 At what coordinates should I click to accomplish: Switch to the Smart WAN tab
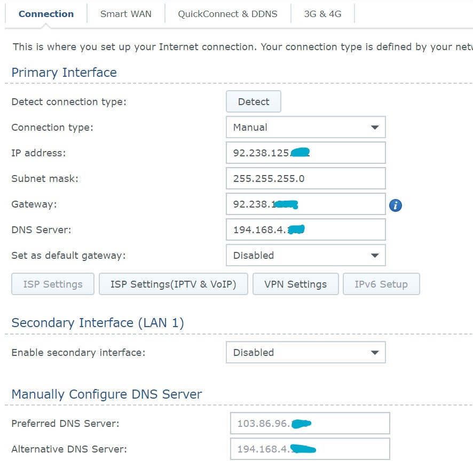tap(125, 14)
